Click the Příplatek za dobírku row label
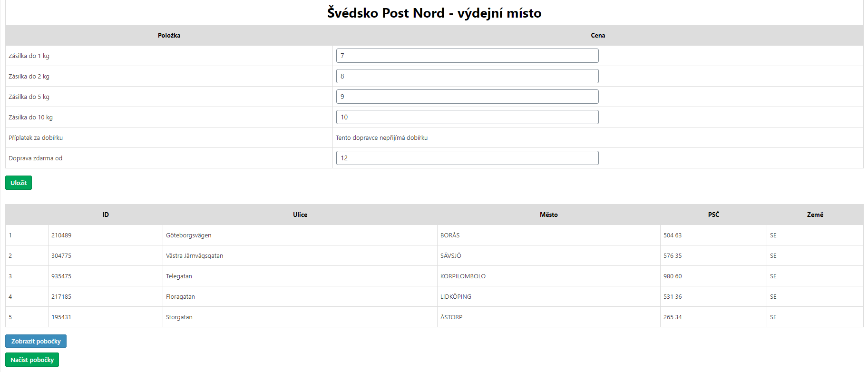Image resolution: width=868 pixels, height=372 pixels. coord(36,137)
